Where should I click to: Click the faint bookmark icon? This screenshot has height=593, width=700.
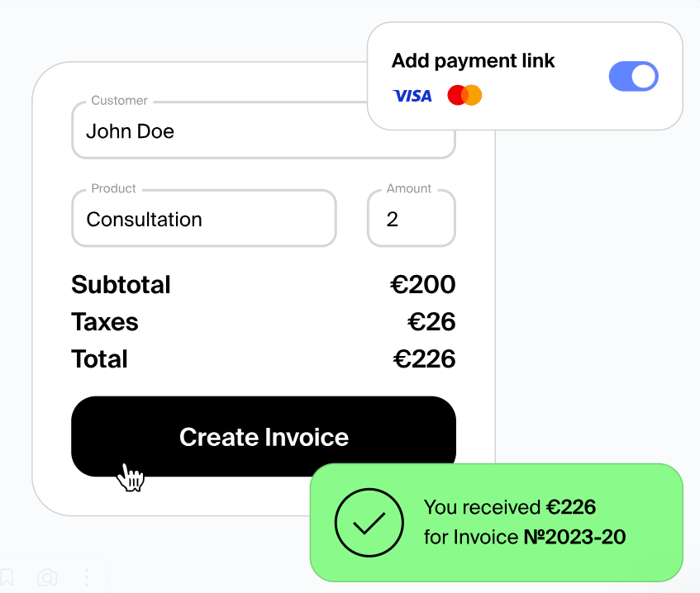[7, 576]
